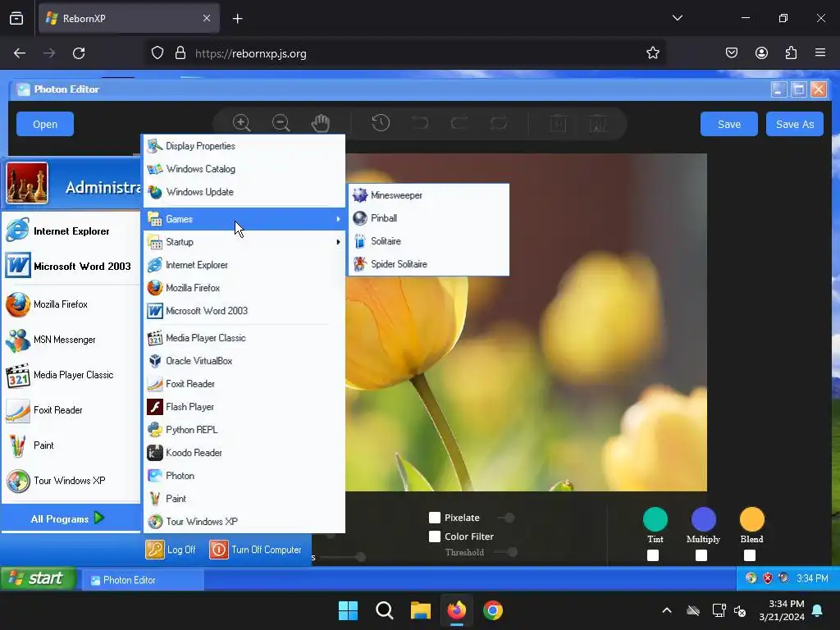Launch Internet Explorer from pinned Start menu
The width and height of the screenshot is (840, 630).
pyautogui.click(x=71, y=231)
